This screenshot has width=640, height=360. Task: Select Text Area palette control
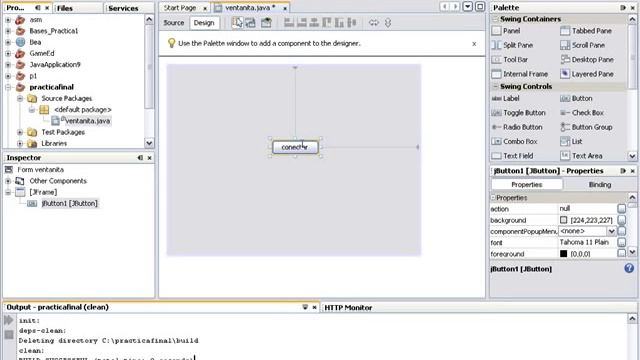coord(581,156)
